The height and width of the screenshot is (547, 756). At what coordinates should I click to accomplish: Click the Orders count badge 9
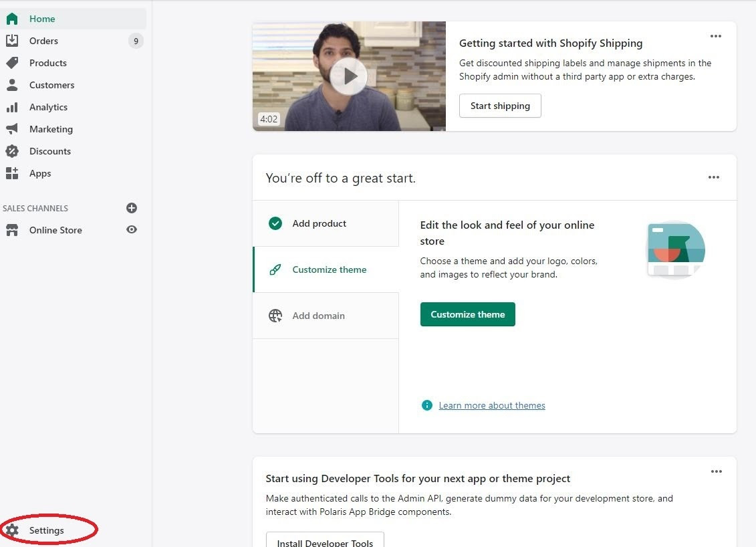click(136, 41)
